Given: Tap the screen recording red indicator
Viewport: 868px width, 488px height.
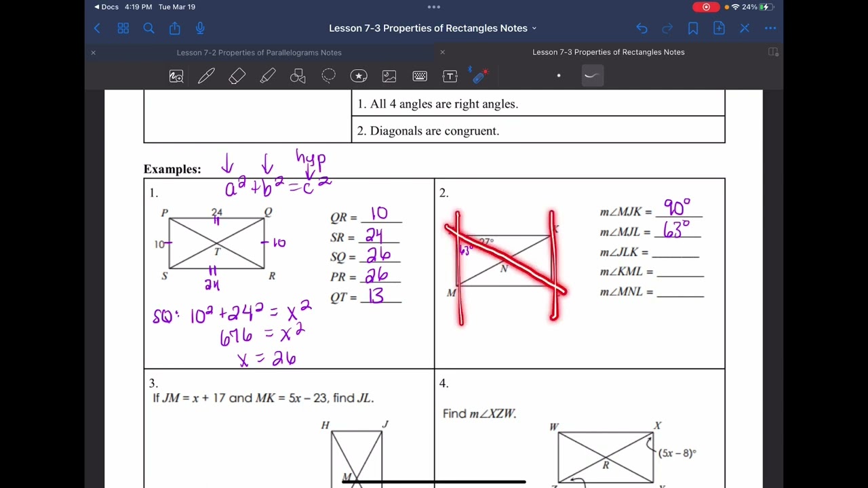Looking at the screenshot, I should (x=706, y=7).
